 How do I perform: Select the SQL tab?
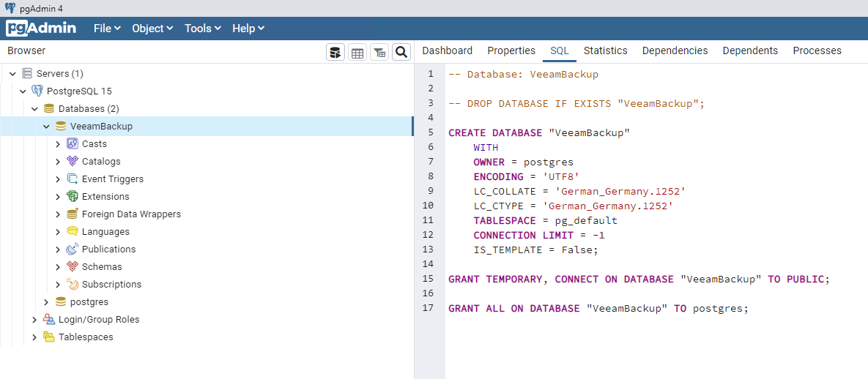[x=560, y=51]
